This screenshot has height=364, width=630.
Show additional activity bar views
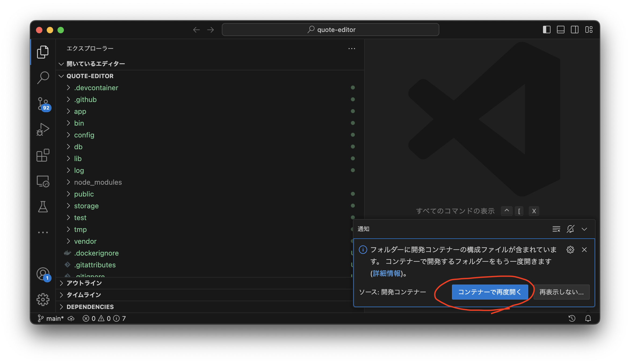[43, 232]
